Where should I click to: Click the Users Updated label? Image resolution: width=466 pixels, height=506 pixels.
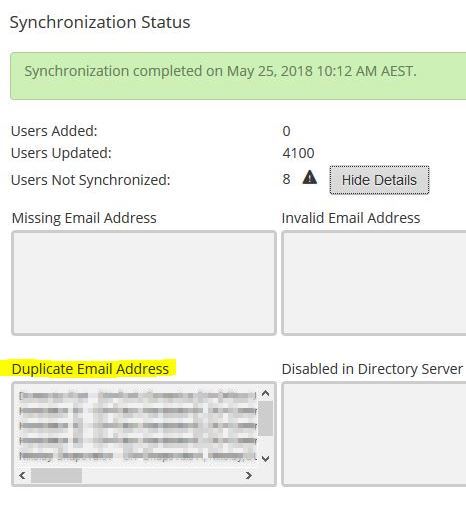[x=61, y=153]
